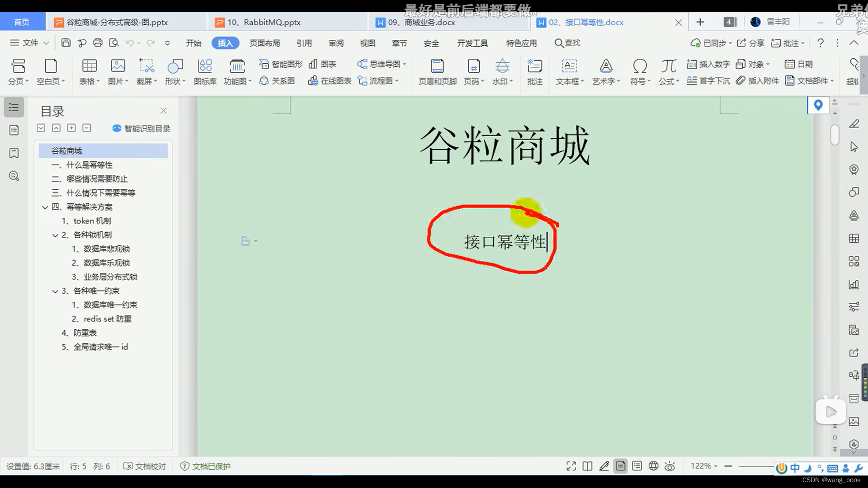This screenshot has height=488, width=868.
Task: Collapse the 幂等解决方案 outline section
Action: pos(45,207)
